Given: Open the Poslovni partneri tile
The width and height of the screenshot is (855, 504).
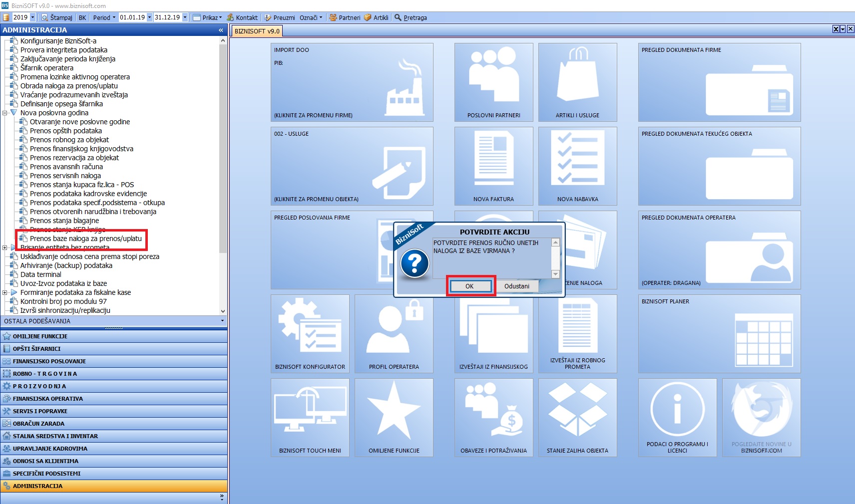Looking at the screenshot, I should (x=493, y=82).
